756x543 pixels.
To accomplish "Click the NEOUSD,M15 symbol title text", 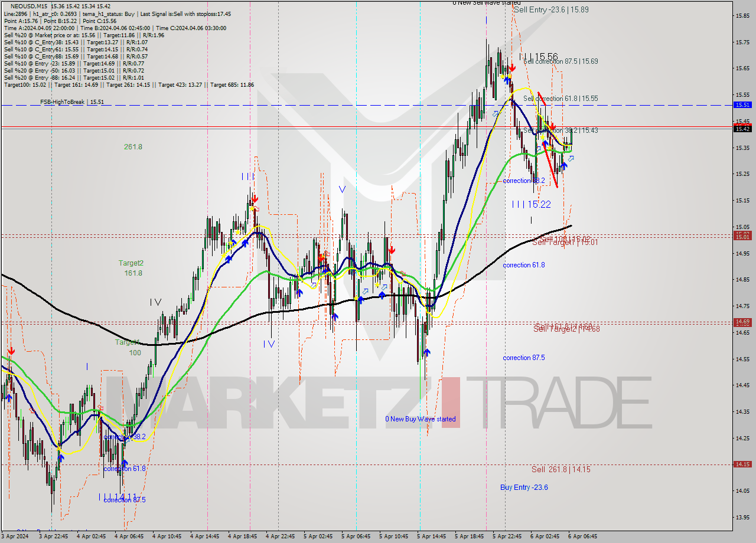I will 30,6.
